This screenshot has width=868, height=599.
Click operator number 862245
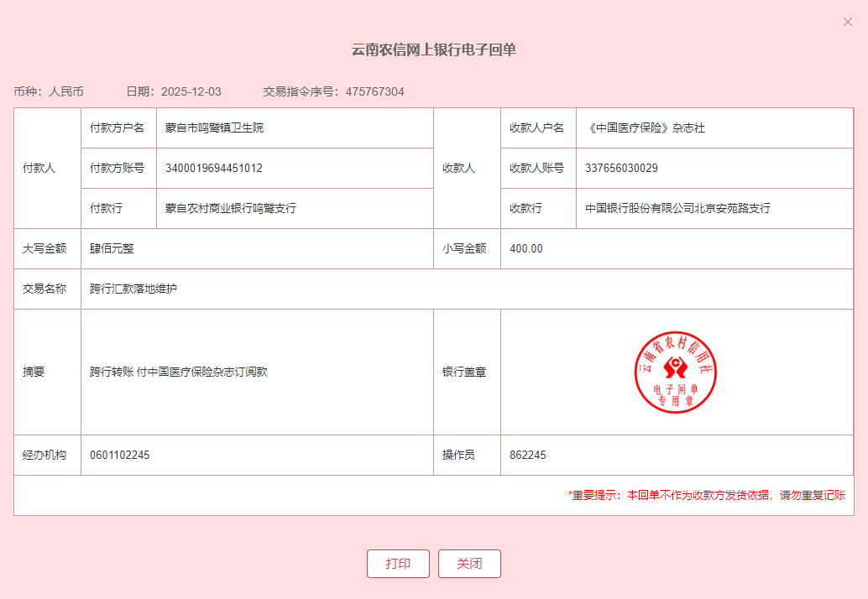(x=527, y=456)
